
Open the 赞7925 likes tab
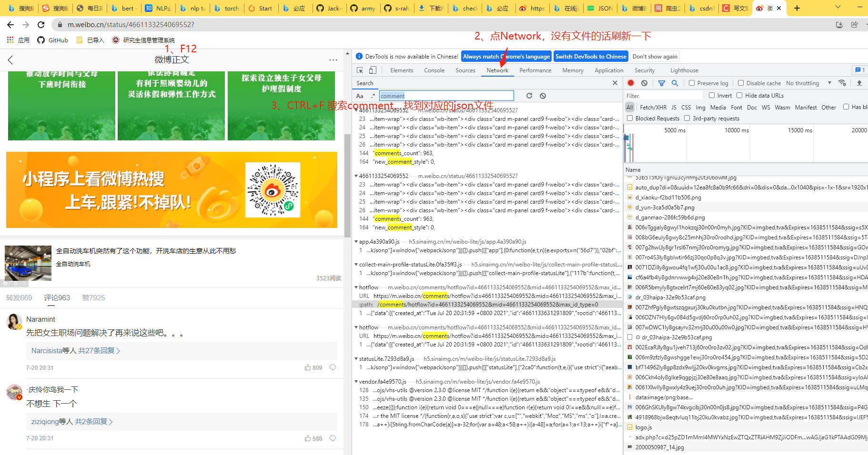[93, 298]
